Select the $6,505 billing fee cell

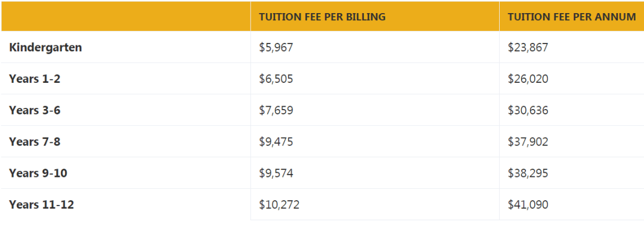pyautogui.click(x=276, y=79)
